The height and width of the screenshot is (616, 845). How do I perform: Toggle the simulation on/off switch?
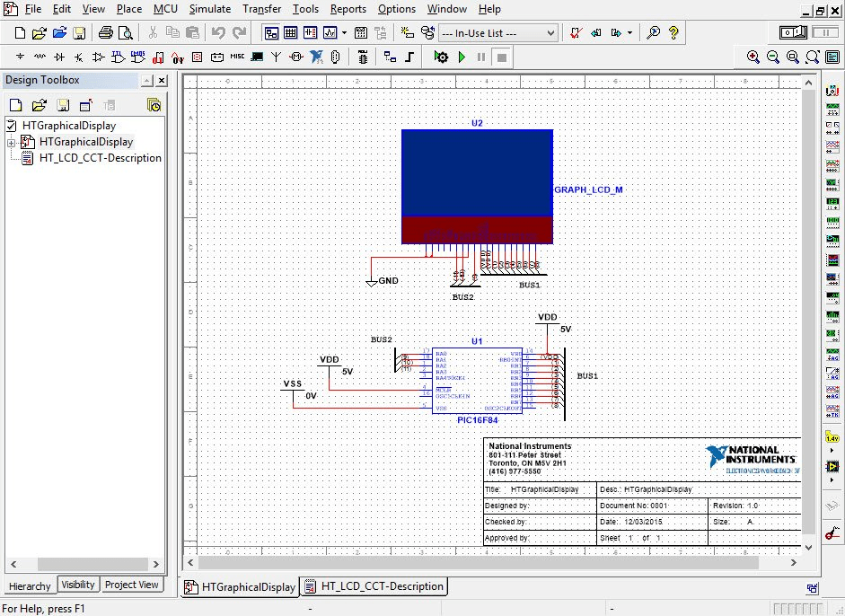[x=791, y=32]
